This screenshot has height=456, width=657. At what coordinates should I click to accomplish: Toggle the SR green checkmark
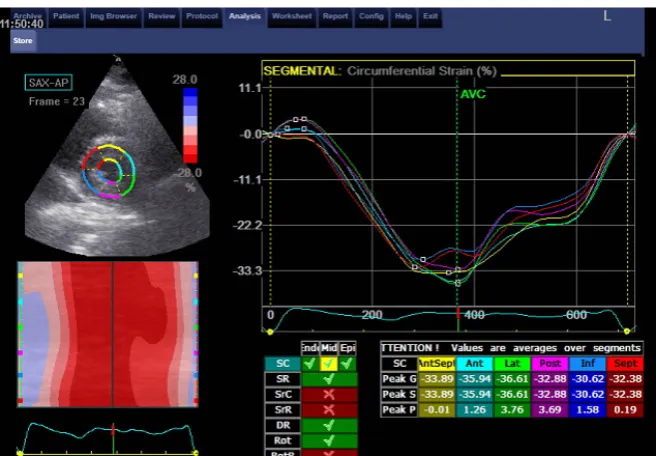click(329, 379)
